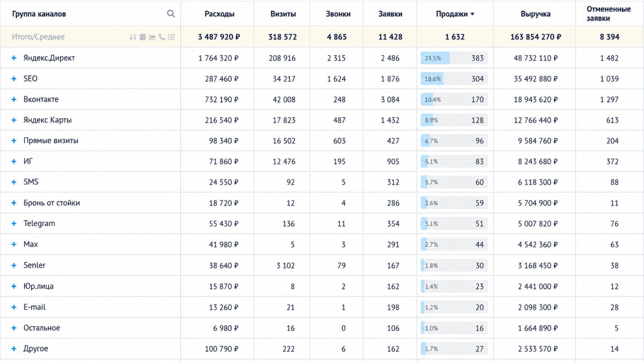Expand the Max channel row
This screenshot has width=644, height=362.
[14, 245]
